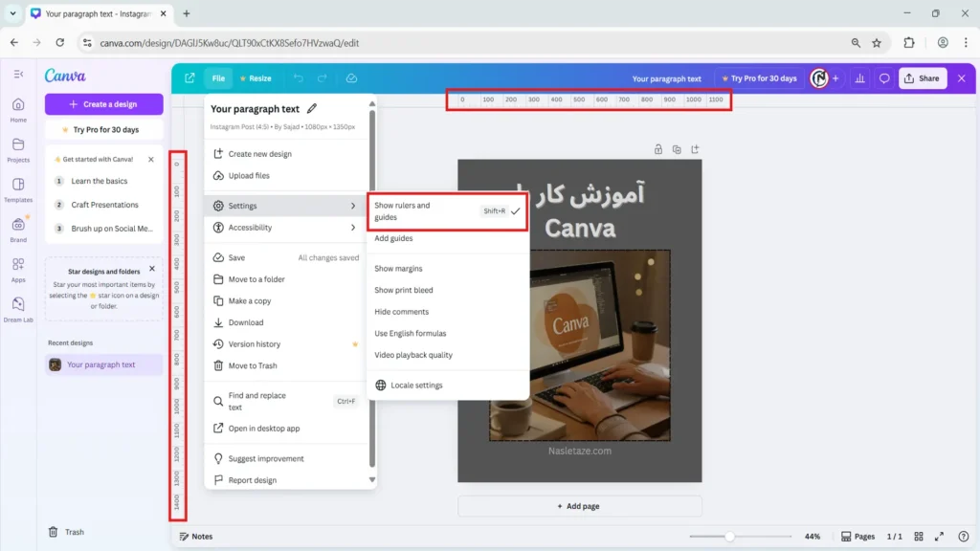Toggle Show rulers and guides
The height and width of the screenshot is (551, 980).
click(x=447, y=211)
